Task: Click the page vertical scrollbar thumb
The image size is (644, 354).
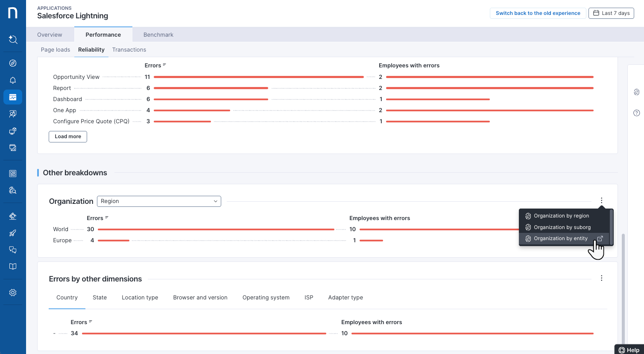Action: pyautogui.click(x=622, y=290)
